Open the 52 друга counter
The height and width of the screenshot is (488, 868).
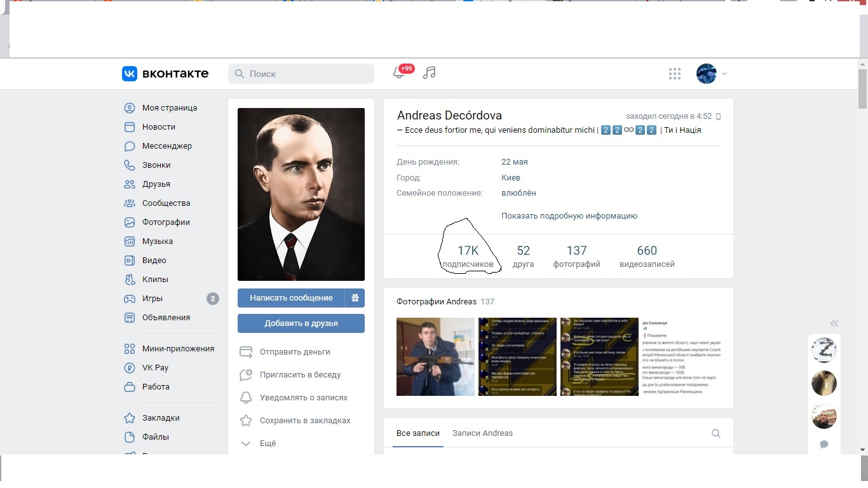[523, 257]
